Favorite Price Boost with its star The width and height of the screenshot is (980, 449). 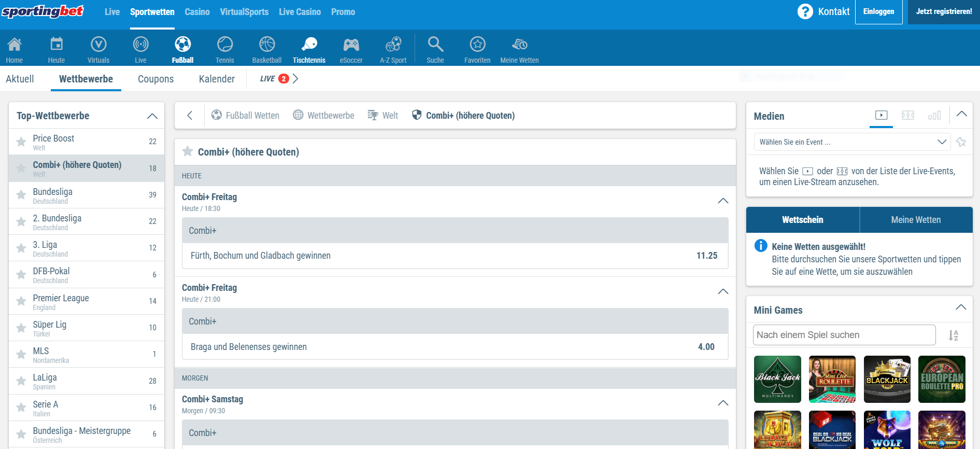(x=21, y=142)
